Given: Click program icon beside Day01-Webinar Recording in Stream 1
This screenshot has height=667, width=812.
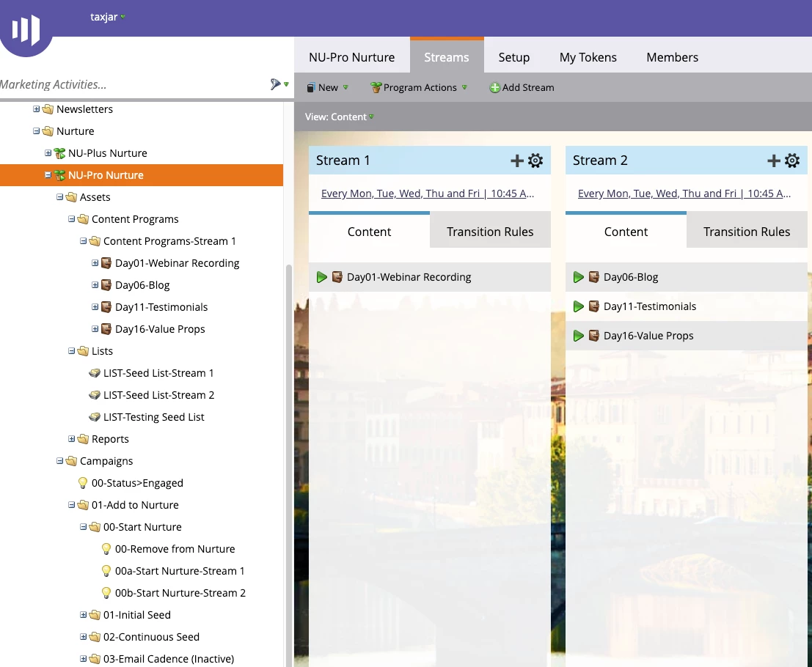Looking at the screenshot, I should [x=337, y=277].
